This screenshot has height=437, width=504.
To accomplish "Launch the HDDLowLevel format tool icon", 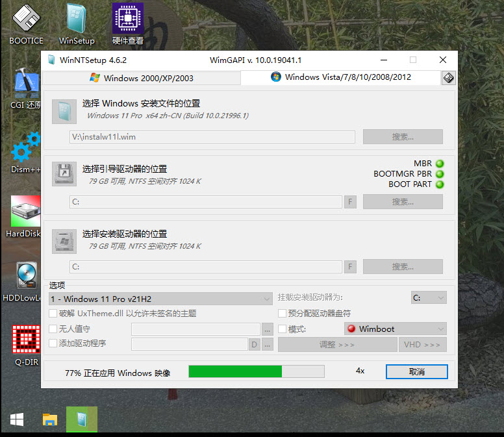I will (x=22, y=281).
